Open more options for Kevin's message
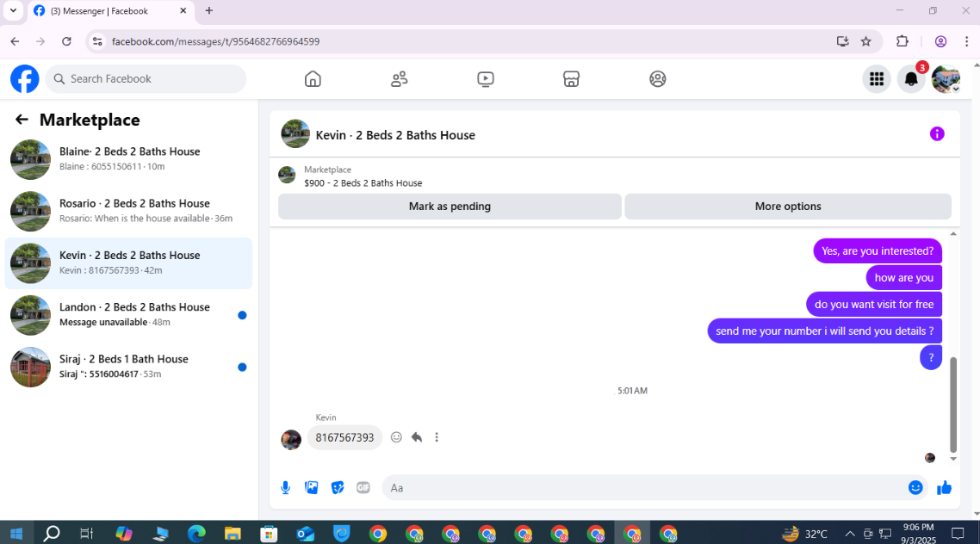The width and height of the screenshot is (980, 544). [437, 437]
